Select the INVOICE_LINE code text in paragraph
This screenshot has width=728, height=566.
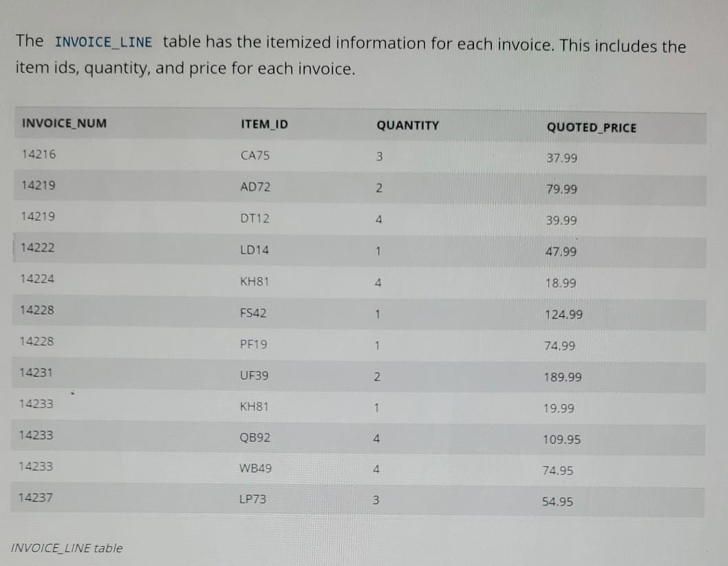point(103,42)
